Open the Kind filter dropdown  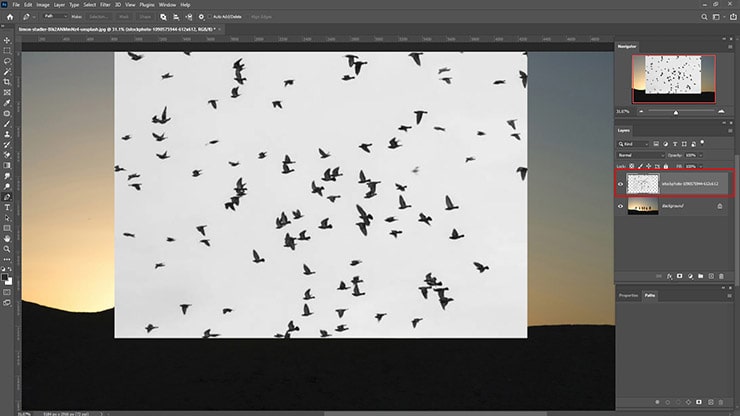[634, 144]
